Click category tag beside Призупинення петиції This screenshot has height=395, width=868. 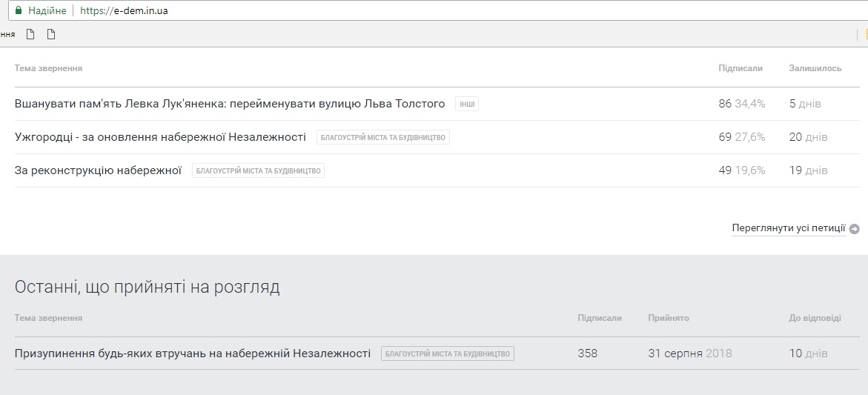(x=448, y=354)
